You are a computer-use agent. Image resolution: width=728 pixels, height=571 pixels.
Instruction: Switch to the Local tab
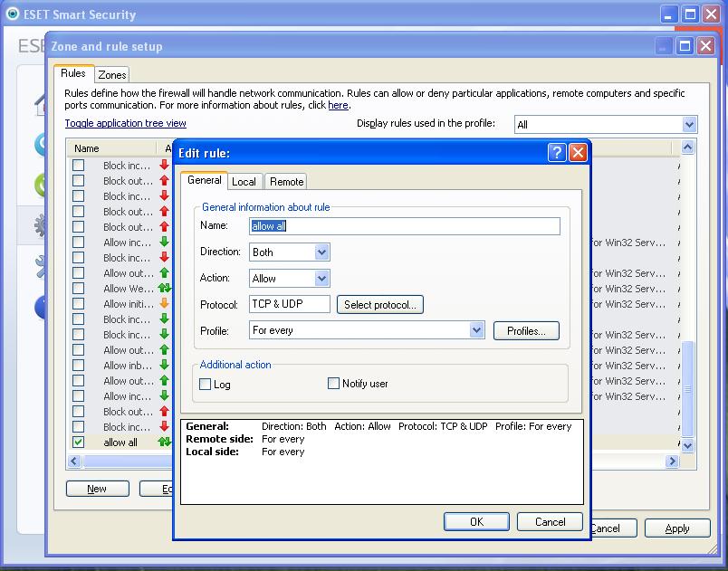click(x=244, y=182)
